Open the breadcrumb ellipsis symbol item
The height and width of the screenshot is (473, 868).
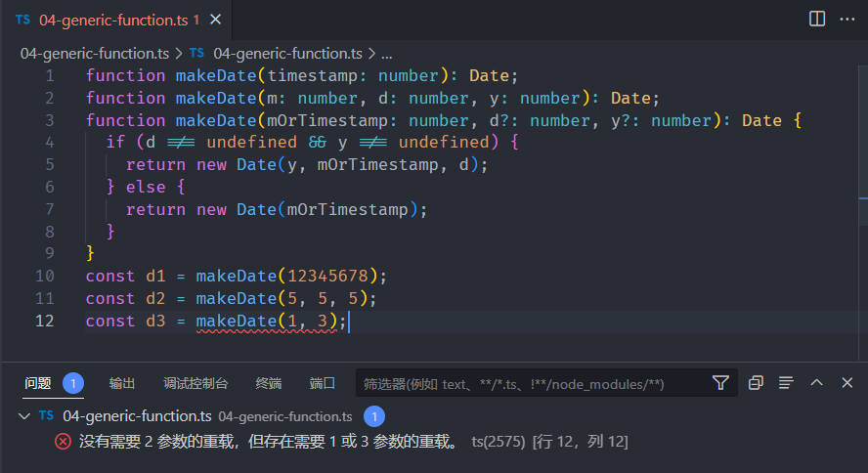[x=387, y=54]
